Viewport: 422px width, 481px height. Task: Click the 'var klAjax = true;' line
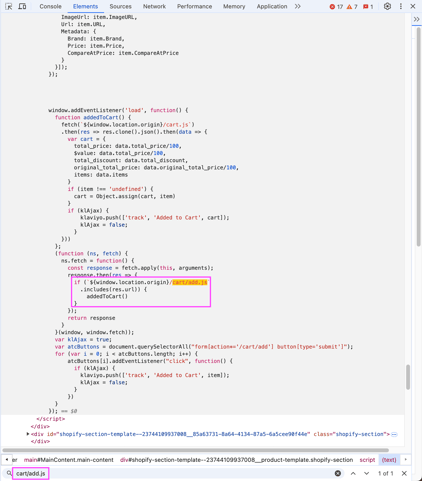tap(83, 339)
